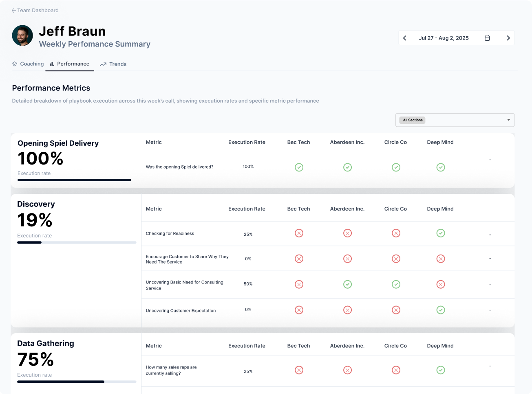Viewport: 532px width, 395px height.
Task: Click the Discovery section title
Action: pos(36,204)
